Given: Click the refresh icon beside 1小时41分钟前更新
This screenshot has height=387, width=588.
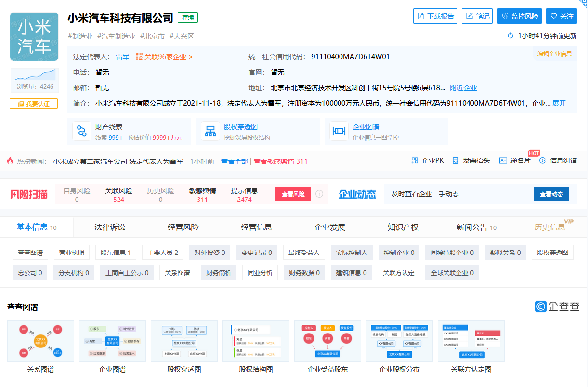Looking at the screenshot, I should point(511,36).
